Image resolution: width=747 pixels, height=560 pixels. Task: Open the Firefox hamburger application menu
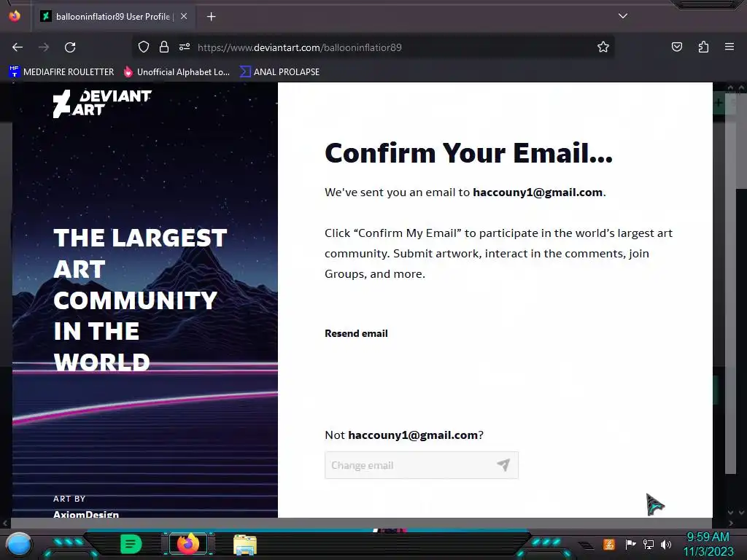(729, 47)
